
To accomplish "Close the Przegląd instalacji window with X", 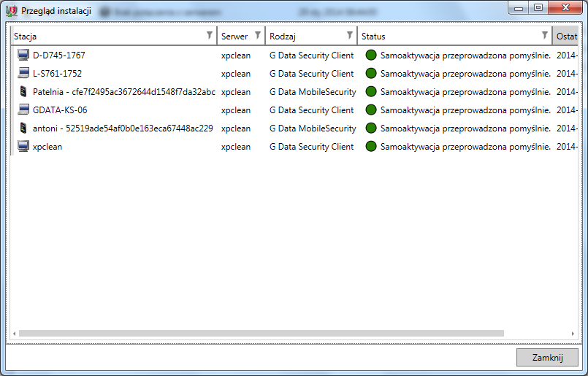I will coord(565,7).
